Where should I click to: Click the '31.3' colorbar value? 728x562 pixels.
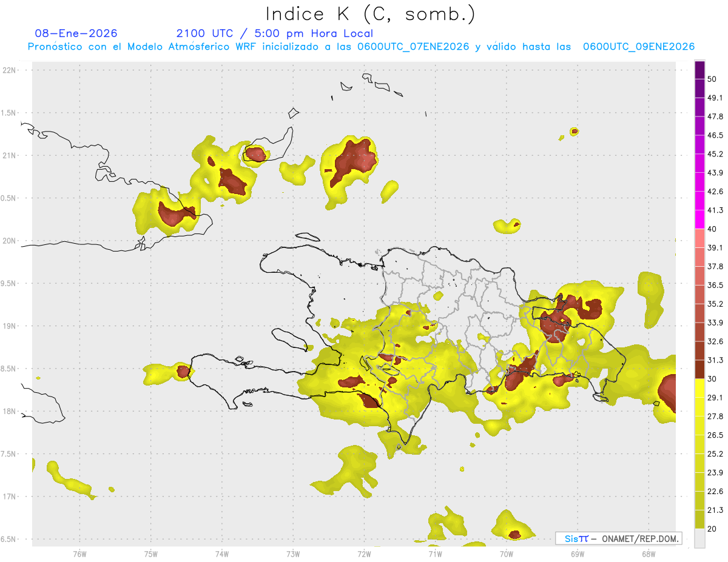715,361
